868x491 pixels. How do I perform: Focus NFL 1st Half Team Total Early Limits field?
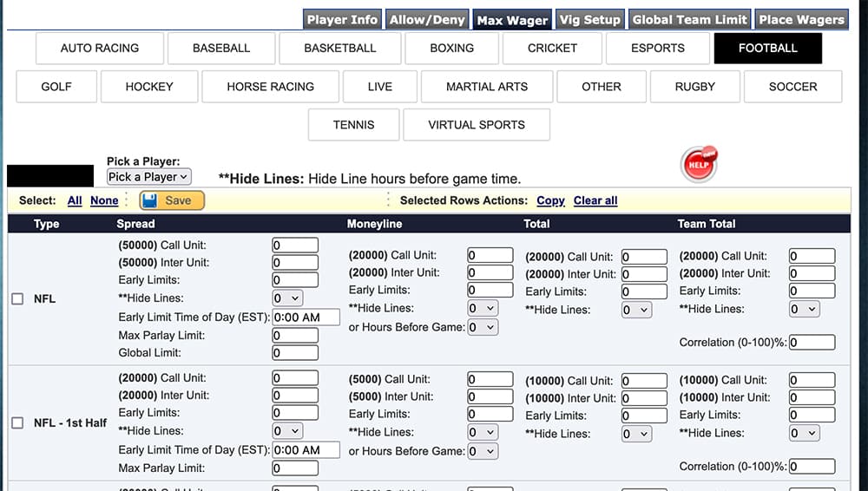click(812, 415)
